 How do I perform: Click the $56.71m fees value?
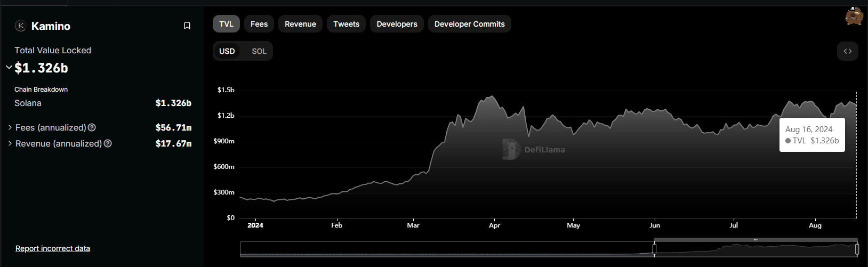point(173,127)
